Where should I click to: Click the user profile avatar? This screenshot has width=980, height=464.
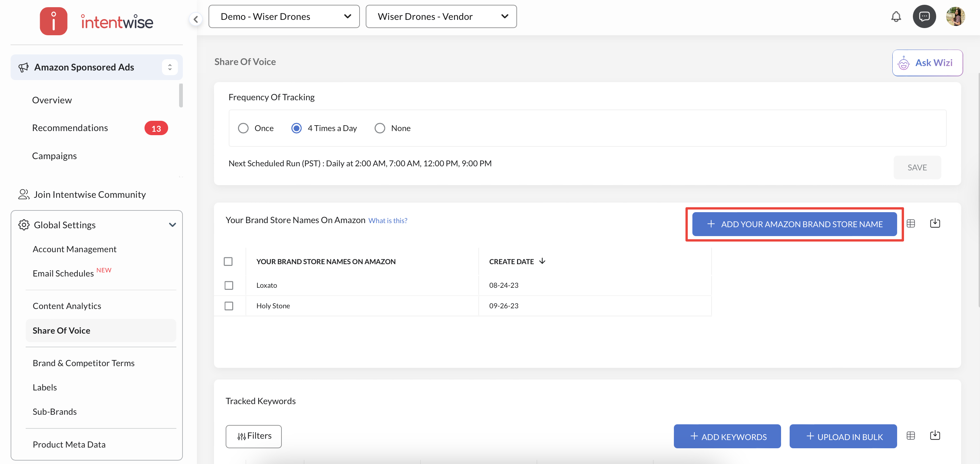[x=955, y=17]
